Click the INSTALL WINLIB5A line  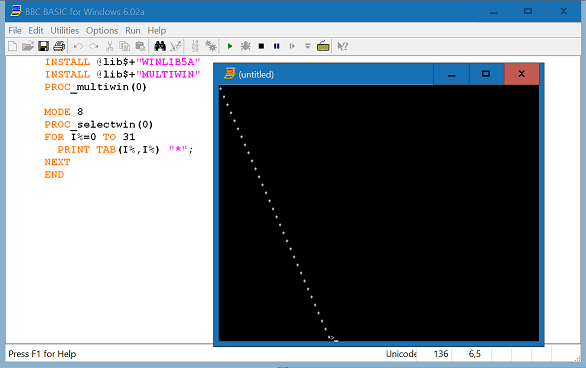point(123,62)
